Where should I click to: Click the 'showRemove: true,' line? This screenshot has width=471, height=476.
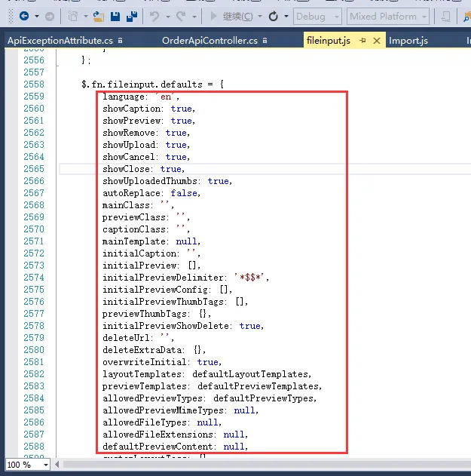point(146,133)
